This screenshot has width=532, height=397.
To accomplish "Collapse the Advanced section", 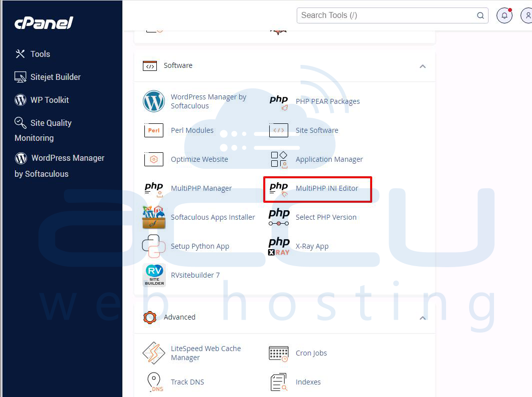I will pyautogui.click(x=423, y=318).
